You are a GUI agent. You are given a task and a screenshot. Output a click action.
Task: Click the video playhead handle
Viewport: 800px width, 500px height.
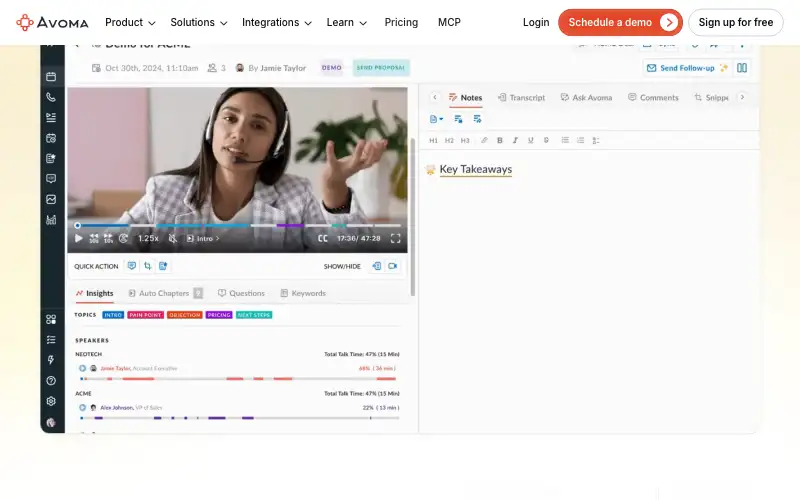78,225
